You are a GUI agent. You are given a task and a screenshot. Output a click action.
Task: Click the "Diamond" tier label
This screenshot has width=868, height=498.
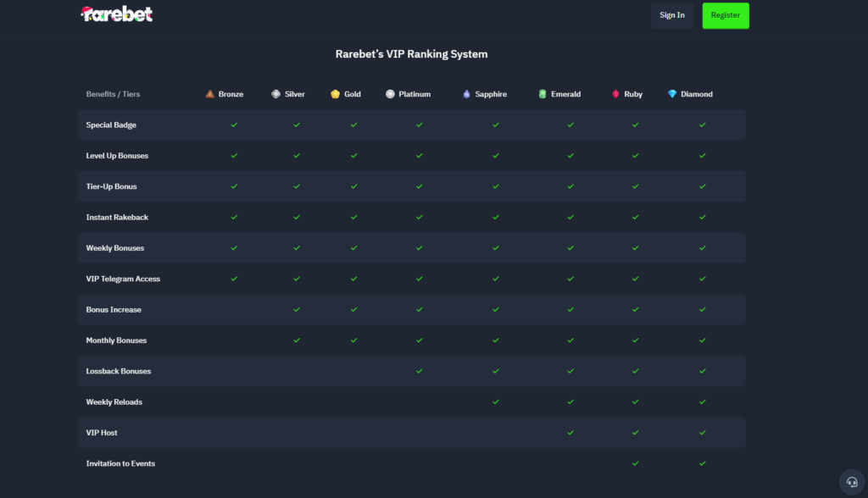click(x=697, y=94)
